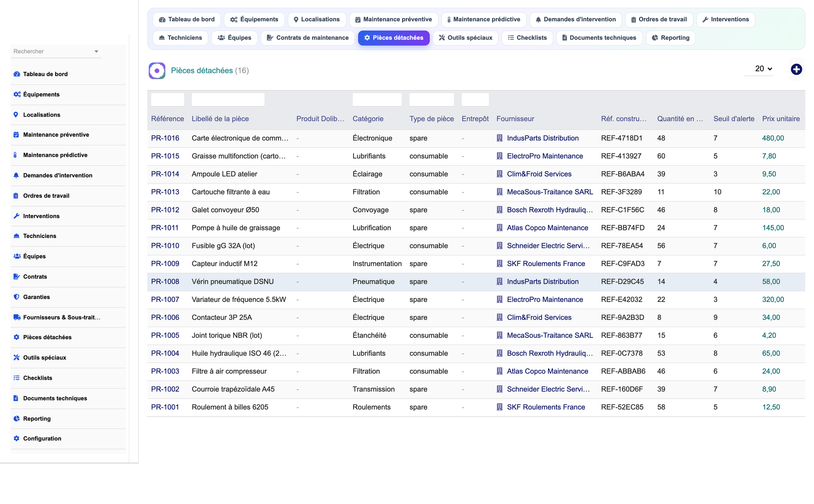The width and height of the screenshot is (814, 504).
Task: Open part reference PR-1008
Action: (x=165, y=281)
